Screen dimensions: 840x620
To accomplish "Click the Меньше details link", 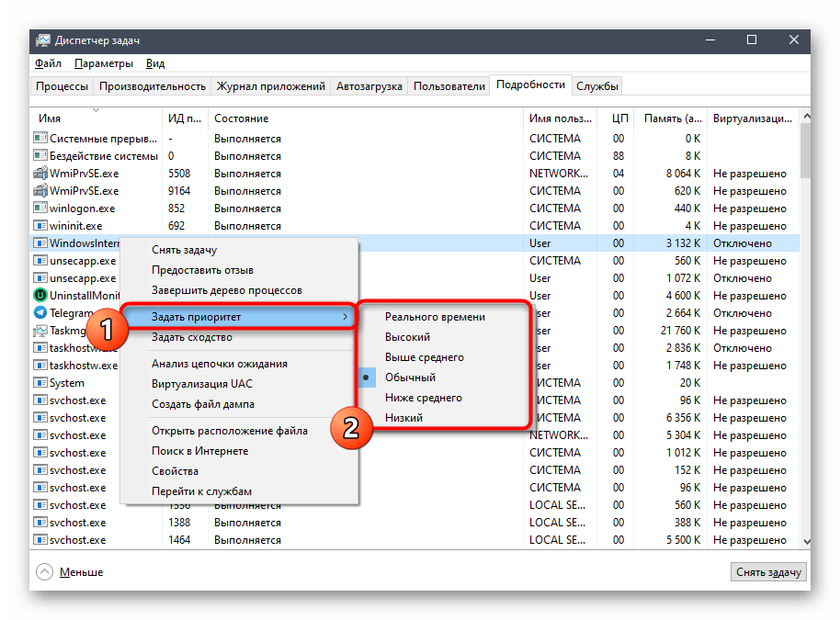I will (81, 572).
